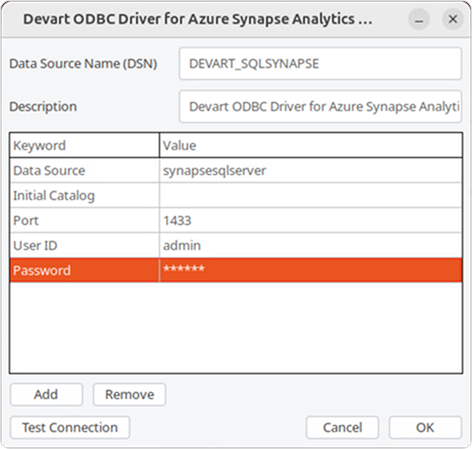Viewport: 472px width, 449px height.
Task: Edit the Data Source Name field
Action: click(x=320, y=64)
